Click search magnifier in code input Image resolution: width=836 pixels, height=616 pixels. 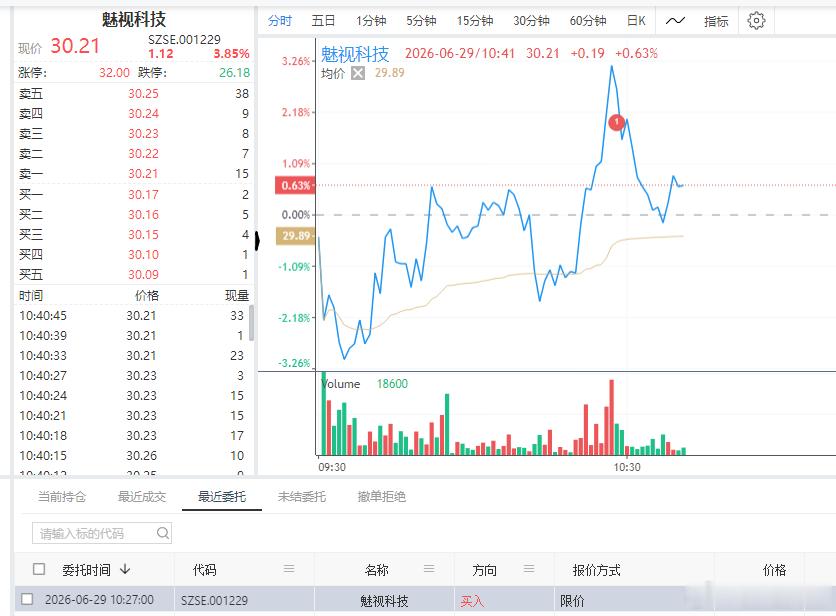tap(163, 533)
